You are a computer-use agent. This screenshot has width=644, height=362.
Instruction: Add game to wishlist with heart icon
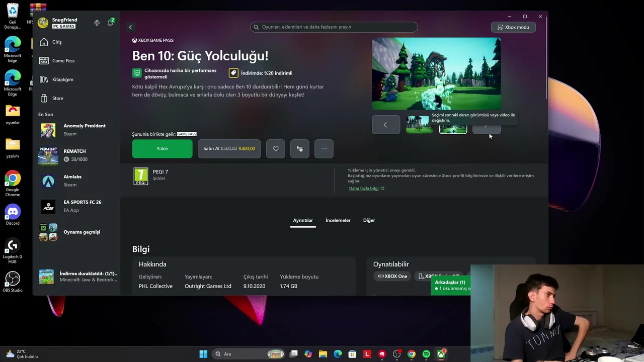click(x=276, y=149)
